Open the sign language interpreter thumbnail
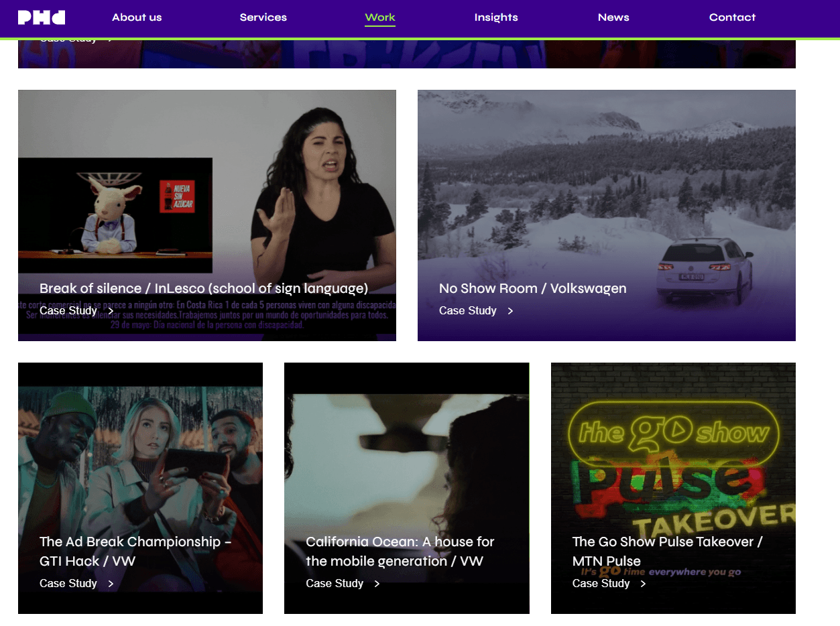Screen dimensions: 840x626 tap(207, 215)
